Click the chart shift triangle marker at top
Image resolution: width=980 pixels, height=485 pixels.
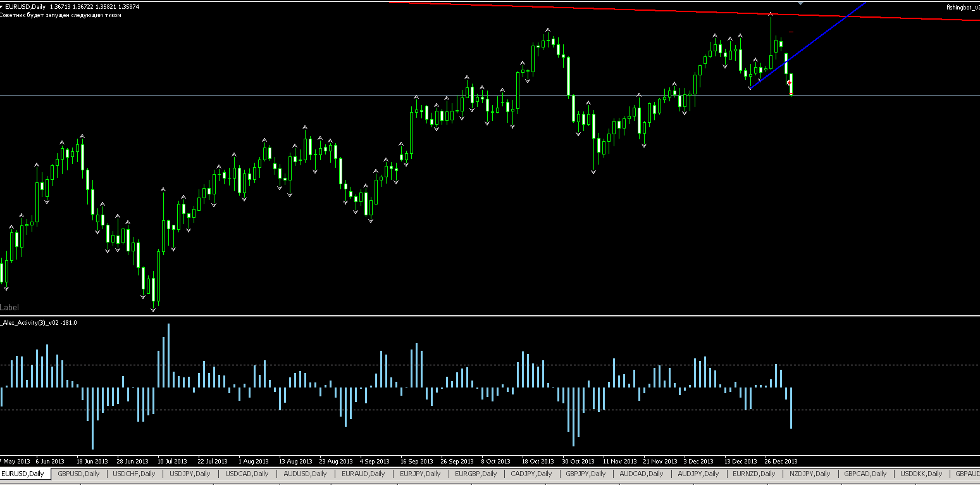tap(801, 3)
